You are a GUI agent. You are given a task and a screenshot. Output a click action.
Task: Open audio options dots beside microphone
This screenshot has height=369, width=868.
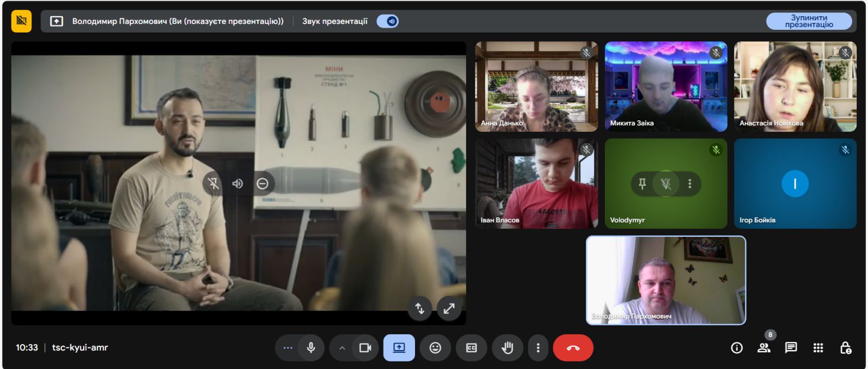coord(288,348)
